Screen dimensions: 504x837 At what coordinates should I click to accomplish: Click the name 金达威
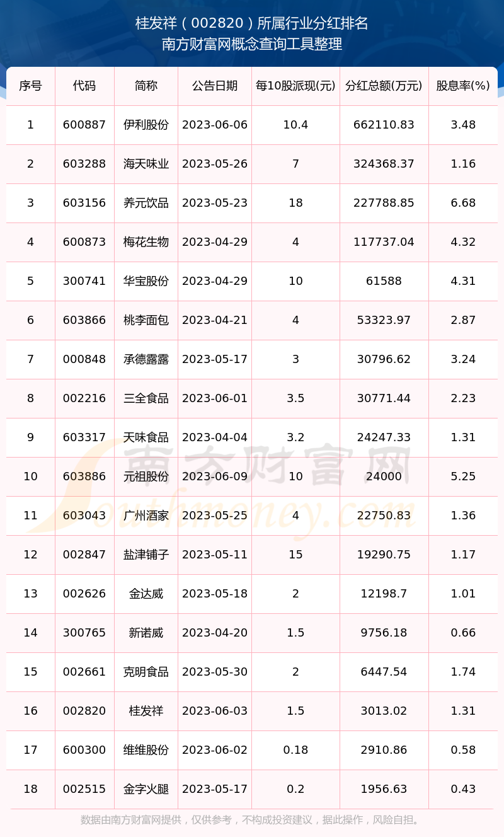click(x=146, y=594)
